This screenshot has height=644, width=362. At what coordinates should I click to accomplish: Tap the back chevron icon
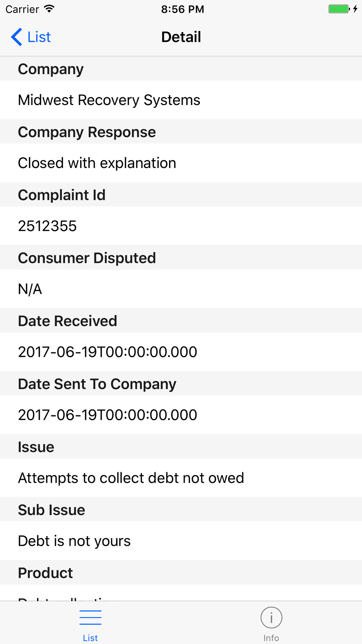16,37
